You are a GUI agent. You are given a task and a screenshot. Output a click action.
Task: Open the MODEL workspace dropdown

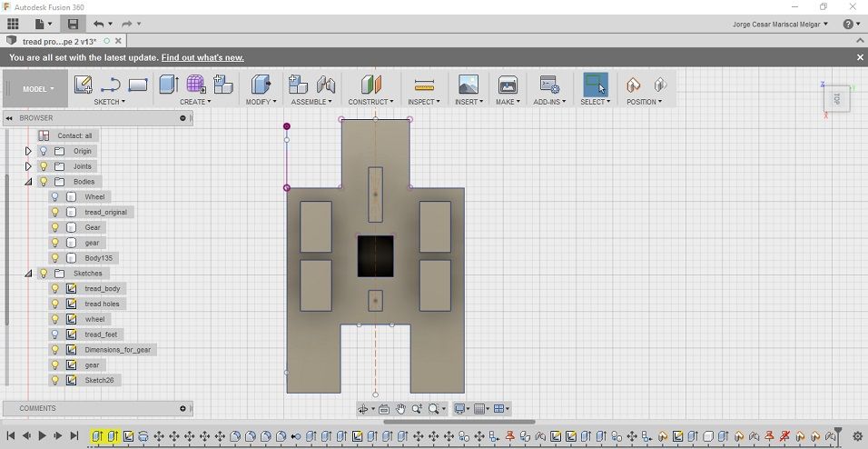pos(38,89)
